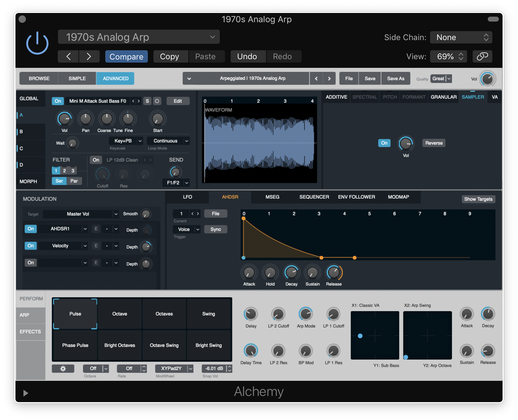This screenshot has width=518, height=420.
Task: Go to next preset arrow in header
Action: 89,56
